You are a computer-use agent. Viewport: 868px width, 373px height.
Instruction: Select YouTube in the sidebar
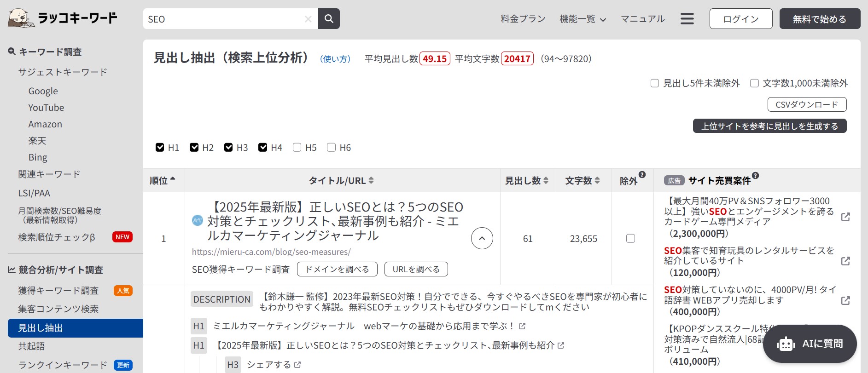46,108
